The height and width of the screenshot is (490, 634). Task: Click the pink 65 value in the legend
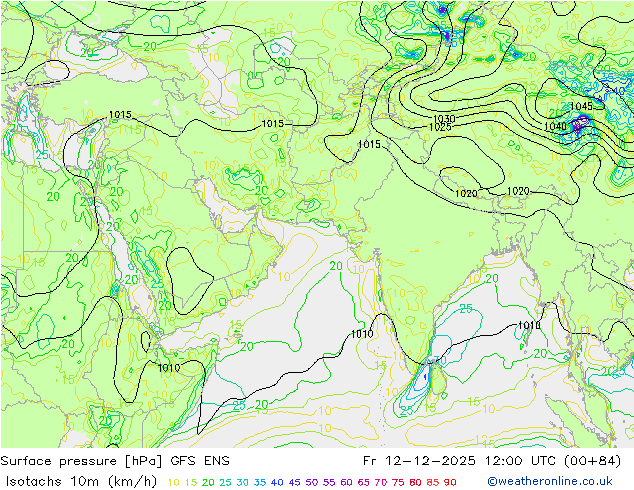click(363, 482)
